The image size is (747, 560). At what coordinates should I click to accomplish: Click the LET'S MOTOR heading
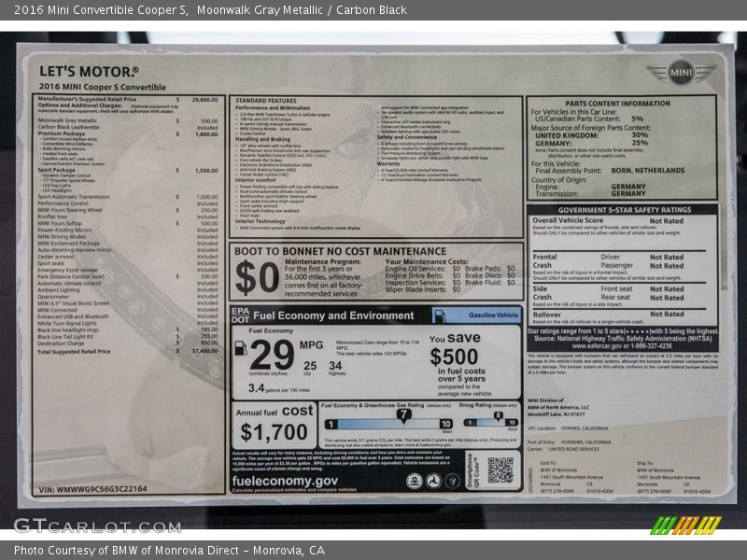tap(89, 72)
